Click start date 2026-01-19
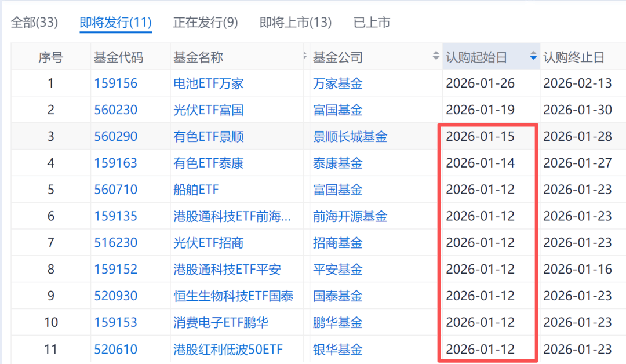 [481, 110]
